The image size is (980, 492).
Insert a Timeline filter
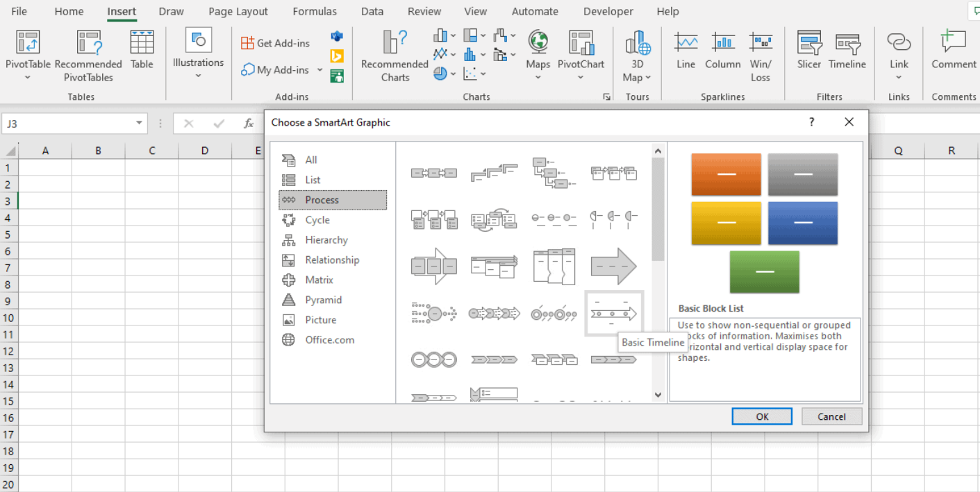(847, 52)
